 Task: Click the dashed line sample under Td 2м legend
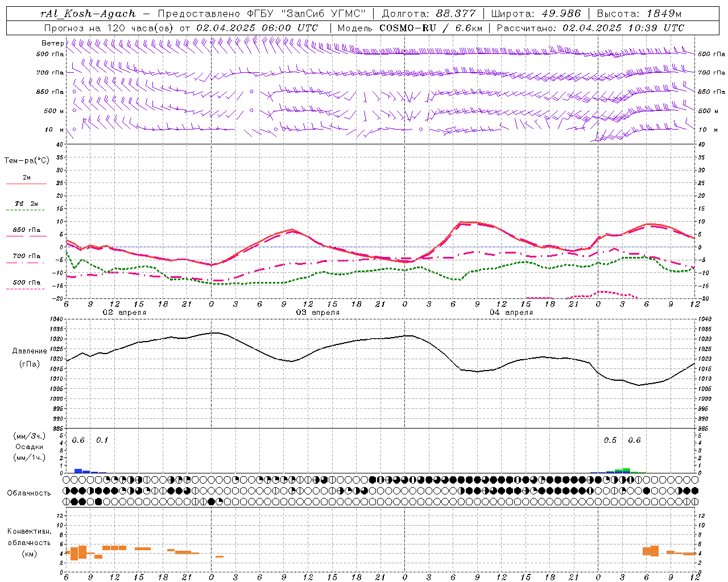coord(25,210)
